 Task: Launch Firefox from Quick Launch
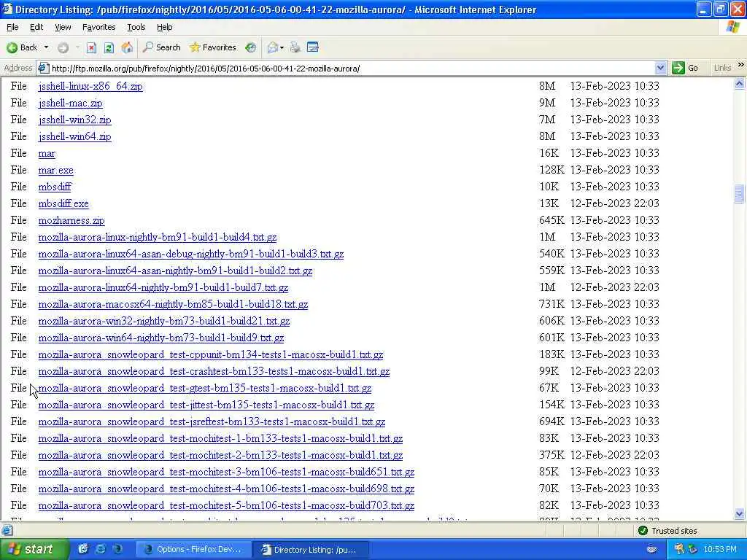[x=117, y=549]
